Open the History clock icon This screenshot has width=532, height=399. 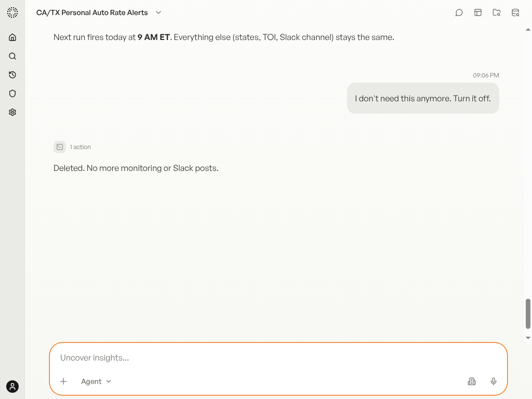[x=12, y=75]
